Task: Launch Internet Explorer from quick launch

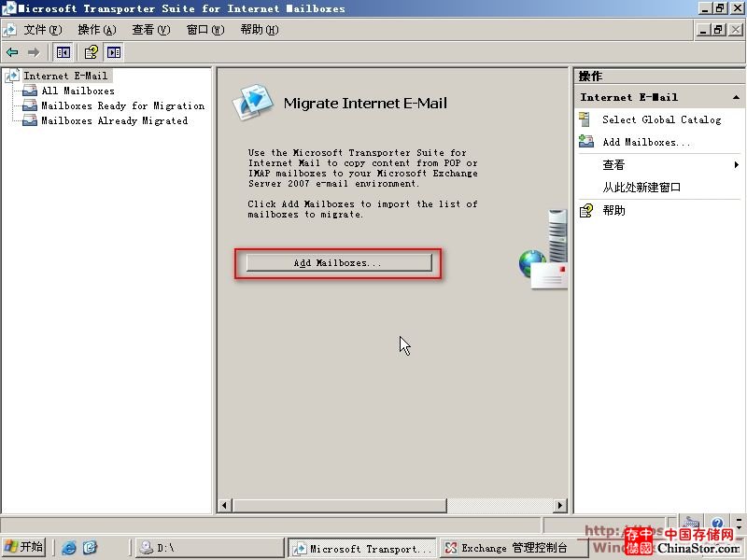Action: point(68,548)
